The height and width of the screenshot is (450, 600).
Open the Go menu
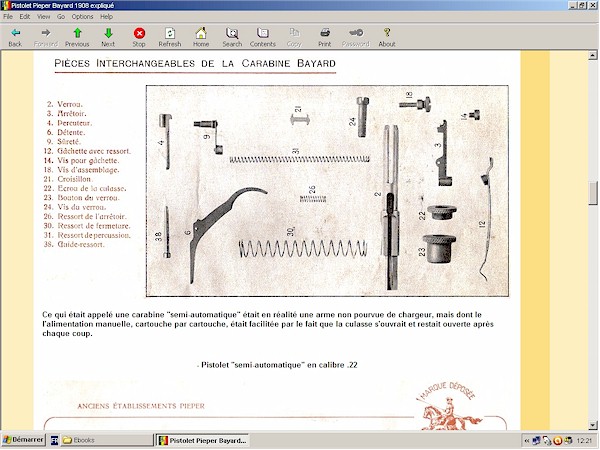[x=61, y=16]
